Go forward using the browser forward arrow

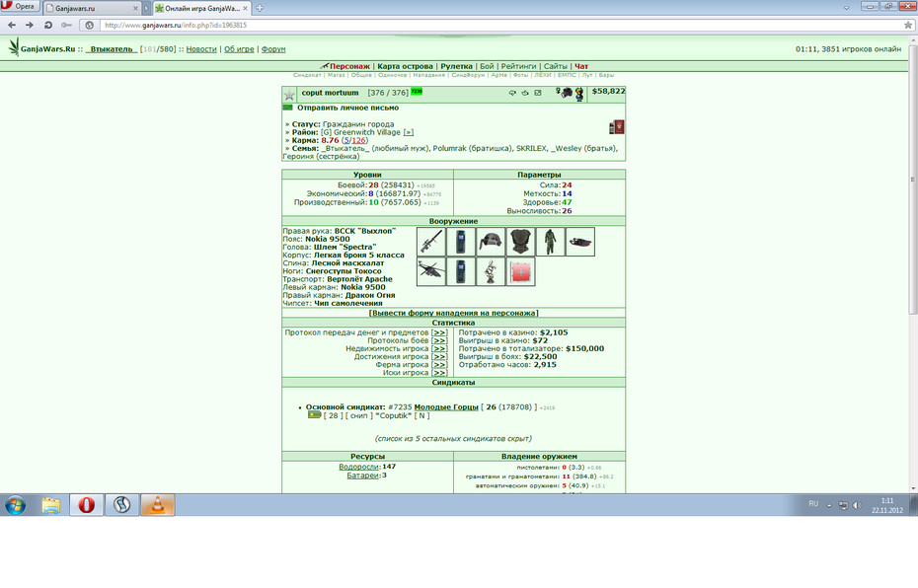tap(30, 26)
